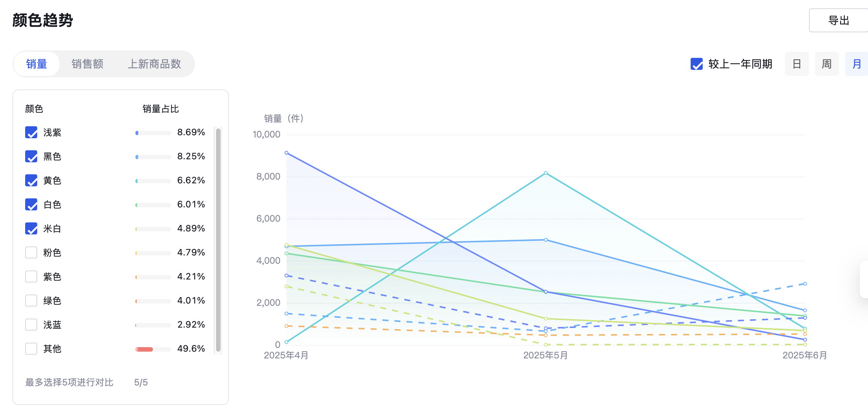
Task: Select the 月 monthly granularity button
Action: [857, 64]
